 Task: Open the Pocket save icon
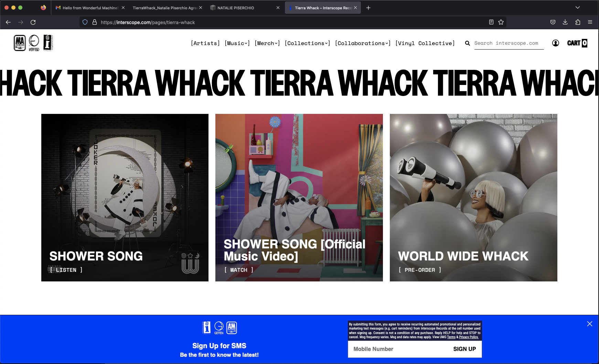tap(553, 22)
